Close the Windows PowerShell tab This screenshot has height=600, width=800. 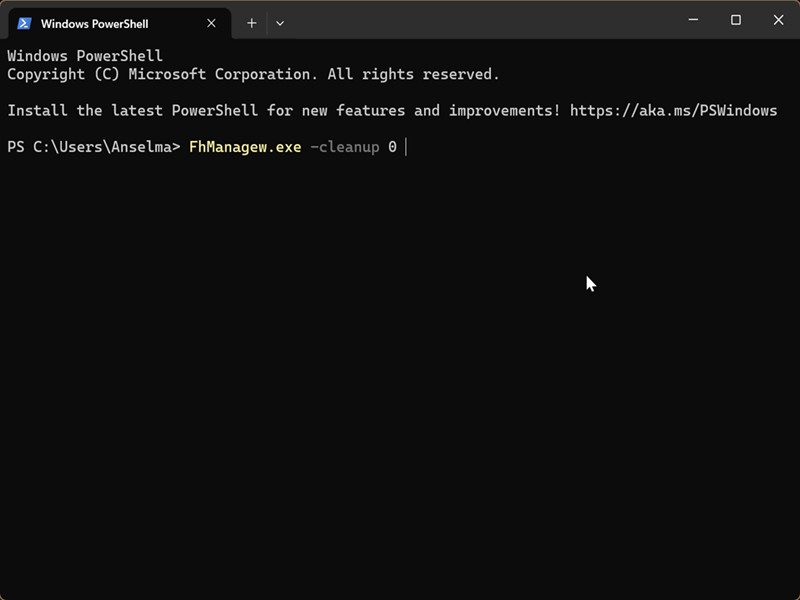211,23
